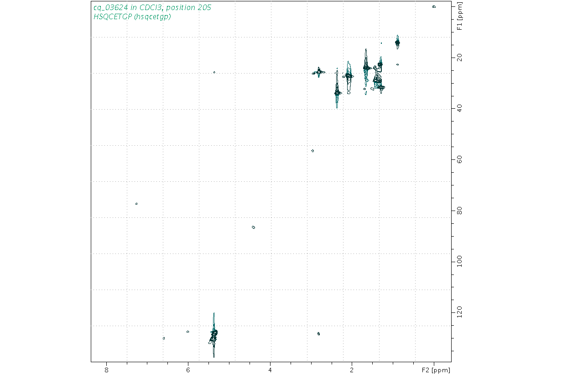Select the small peak near 4.4 / 86 ppm
588x375 pixels.
point(254,227)
